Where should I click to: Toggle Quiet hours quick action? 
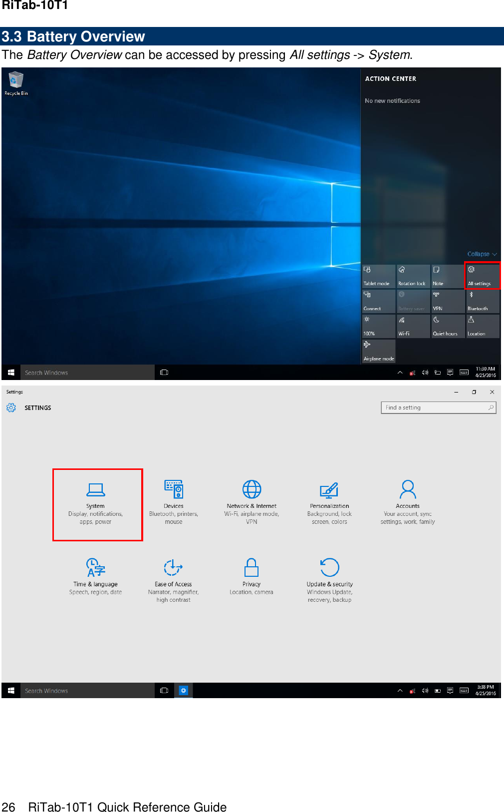(448, 326)
